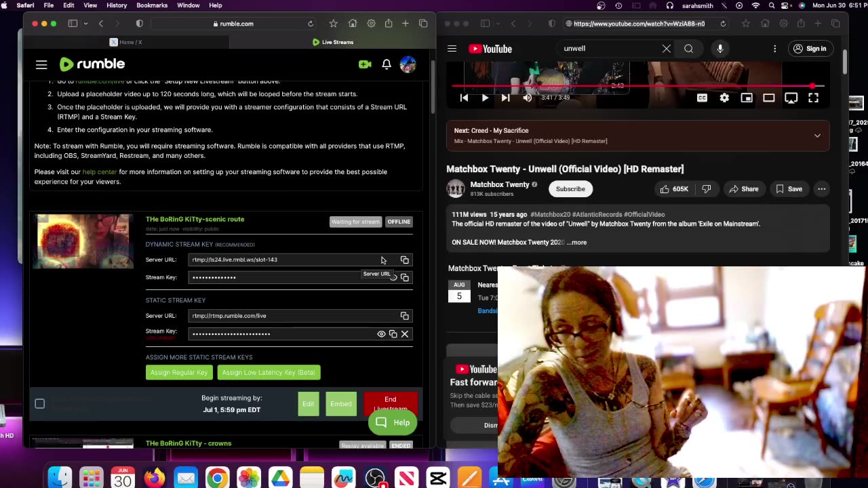The width and height of the screenshot is (868, 488).
Task: Switch to the Home / X tab
Action: 126,42
